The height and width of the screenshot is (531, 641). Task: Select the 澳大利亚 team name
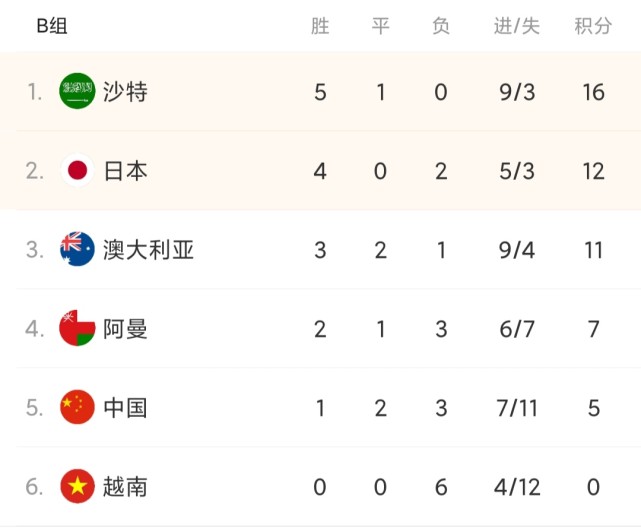(148, 249)
